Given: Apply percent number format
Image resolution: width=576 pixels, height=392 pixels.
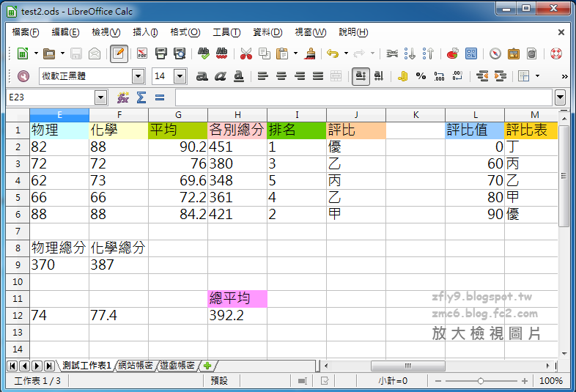Looking at the screenshot, I should coord(421,76).
